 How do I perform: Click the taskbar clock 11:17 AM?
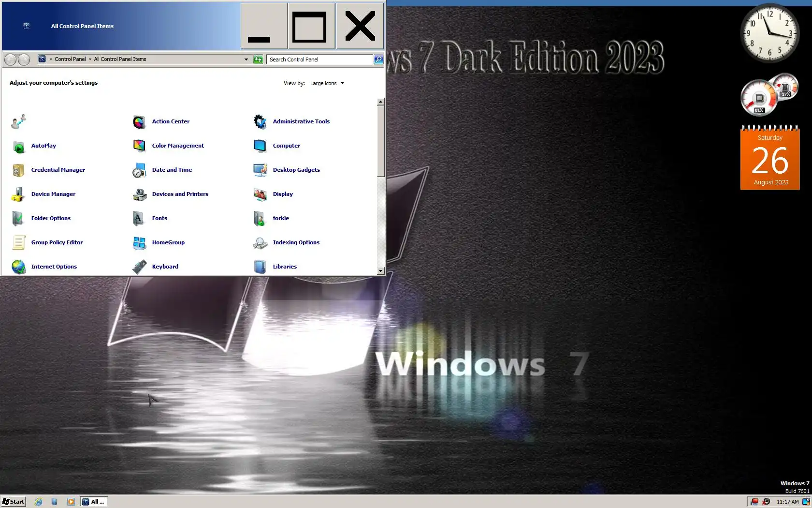[x=787, y=502]
